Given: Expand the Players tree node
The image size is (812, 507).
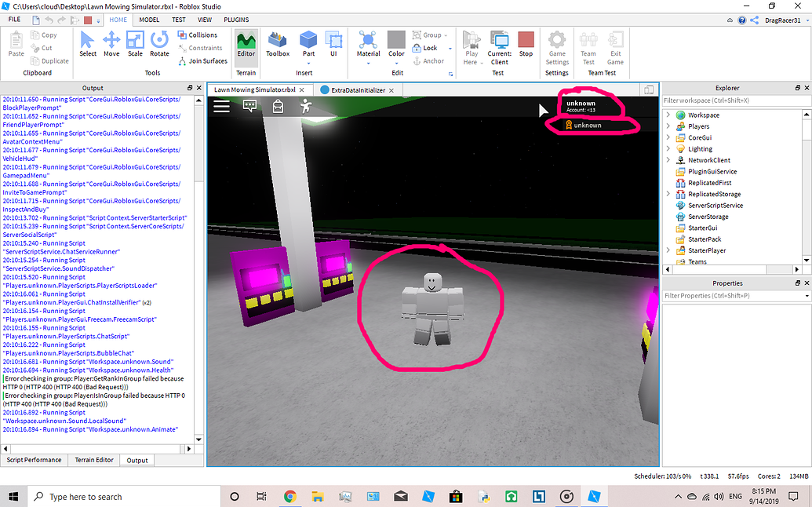Looking at the screenshot, I should coord(668,126).
